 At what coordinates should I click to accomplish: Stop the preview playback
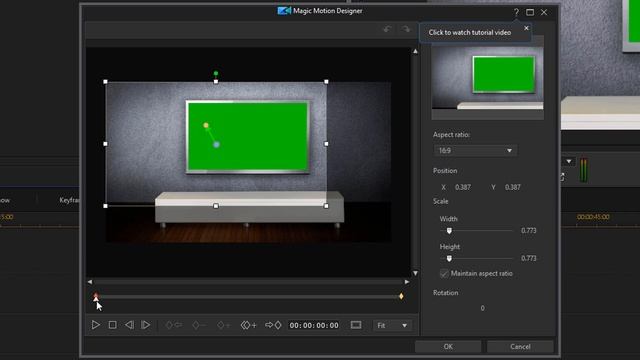(112, 325)
